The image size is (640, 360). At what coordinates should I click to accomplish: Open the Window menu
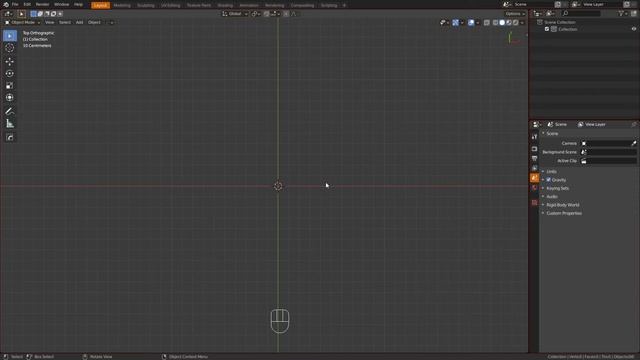tap(62, 4)
